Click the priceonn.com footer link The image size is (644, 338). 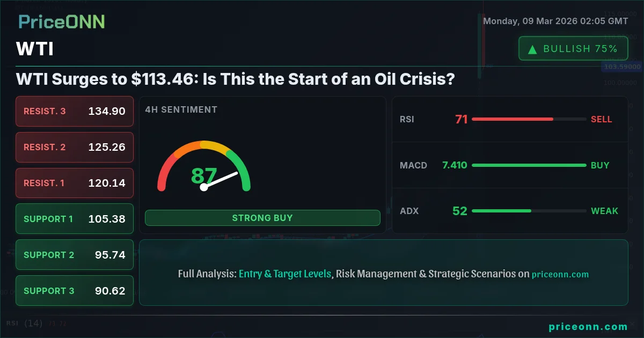point(588,327)
